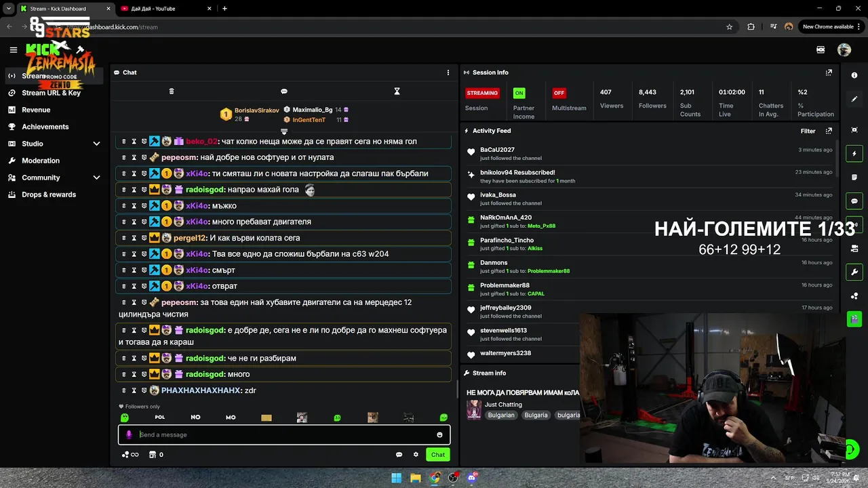This screenshot has height=488, width=868.
Task: Delete beko_02's chat message with trash icon
Action: click(x=123, y=142)
